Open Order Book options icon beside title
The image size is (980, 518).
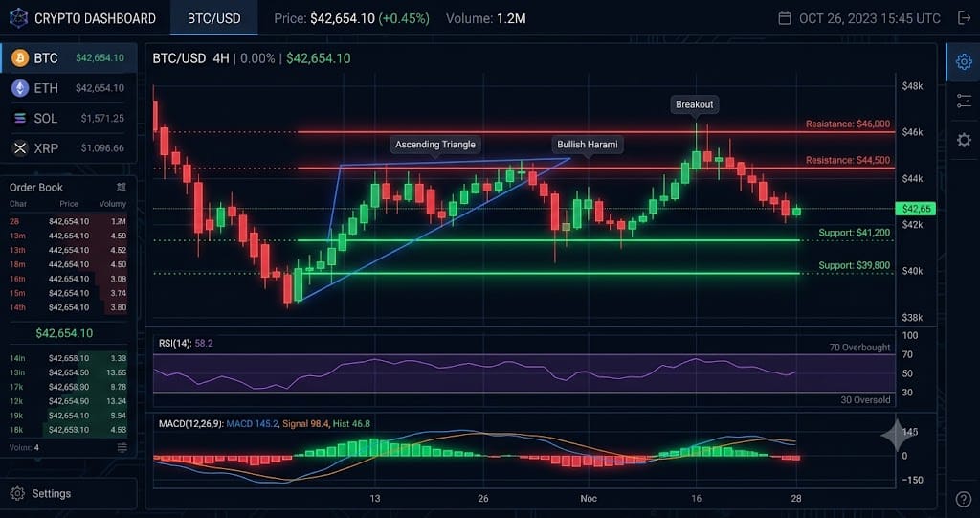[x=122, y=187]
